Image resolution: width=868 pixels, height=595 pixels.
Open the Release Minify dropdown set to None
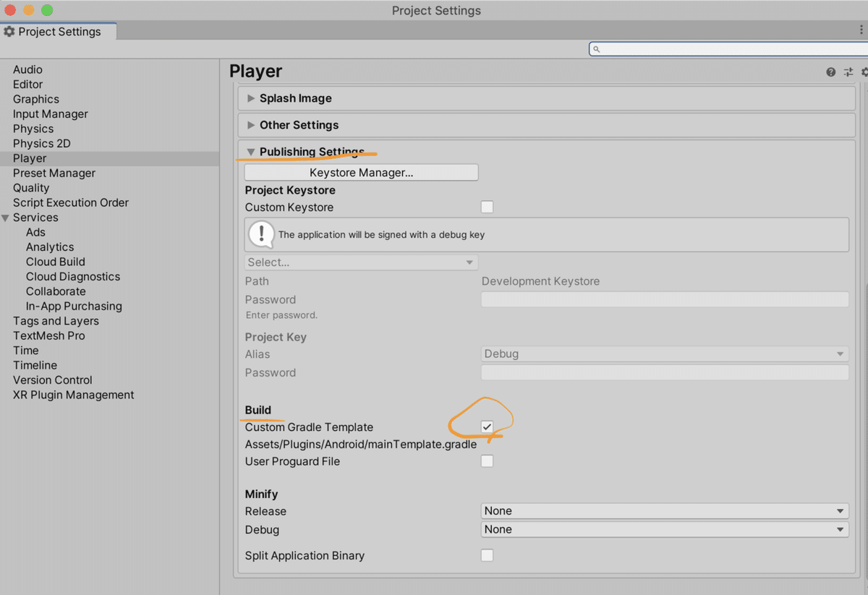click(x=664, y=510)
